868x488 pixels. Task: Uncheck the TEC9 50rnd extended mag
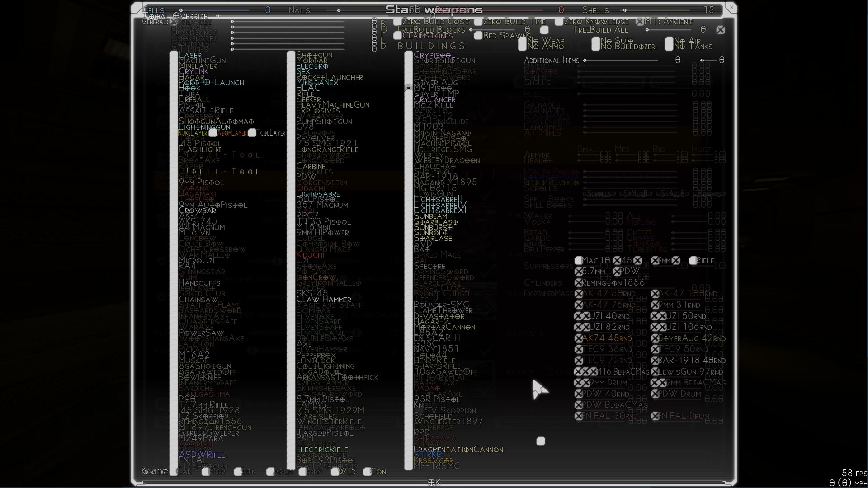tap(656, 349)
